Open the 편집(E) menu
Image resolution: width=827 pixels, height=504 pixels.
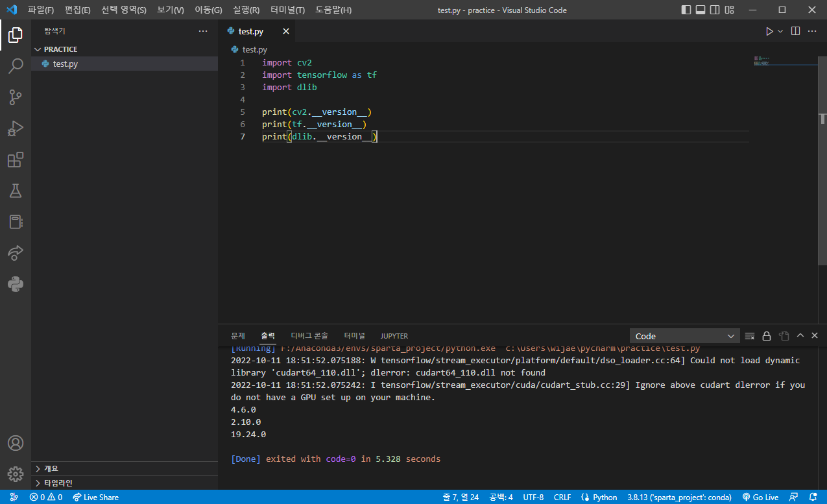pyautogui.click(x=77, y=10)
